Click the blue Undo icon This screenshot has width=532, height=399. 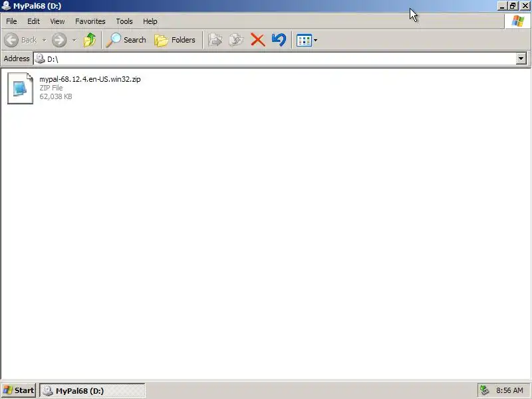pos(279,40)
